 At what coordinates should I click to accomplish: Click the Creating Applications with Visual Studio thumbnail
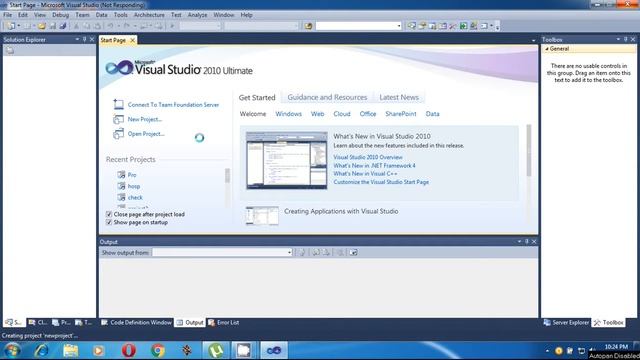click(x=262, y=216)
